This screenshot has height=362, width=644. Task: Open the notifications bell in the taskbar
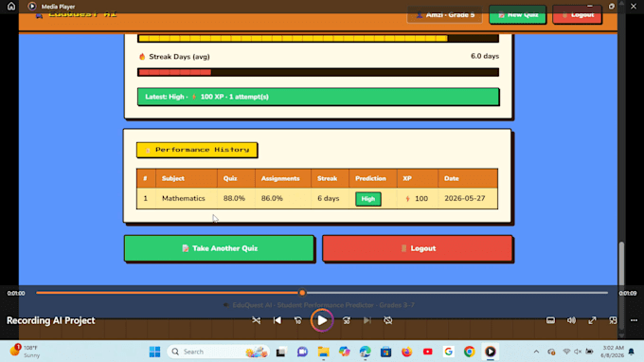click(632, 352)
